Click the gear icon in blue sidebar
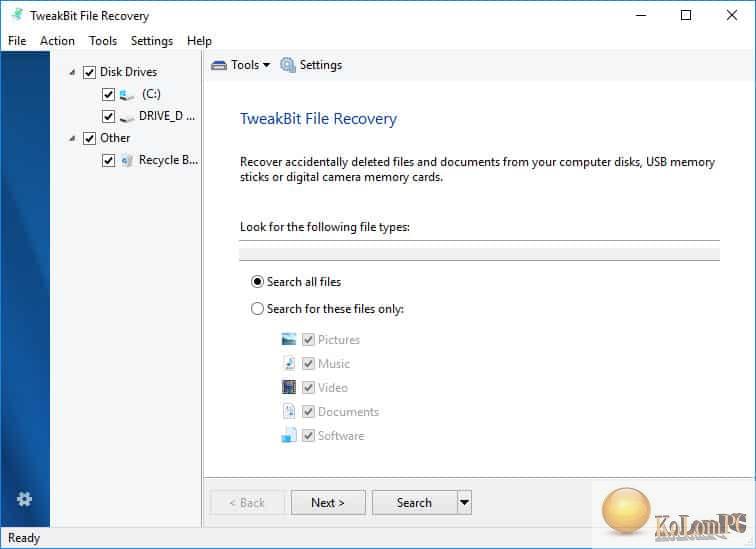Image resolution: width=756 pixels, height=549 pixels. (x=24, y=499)
